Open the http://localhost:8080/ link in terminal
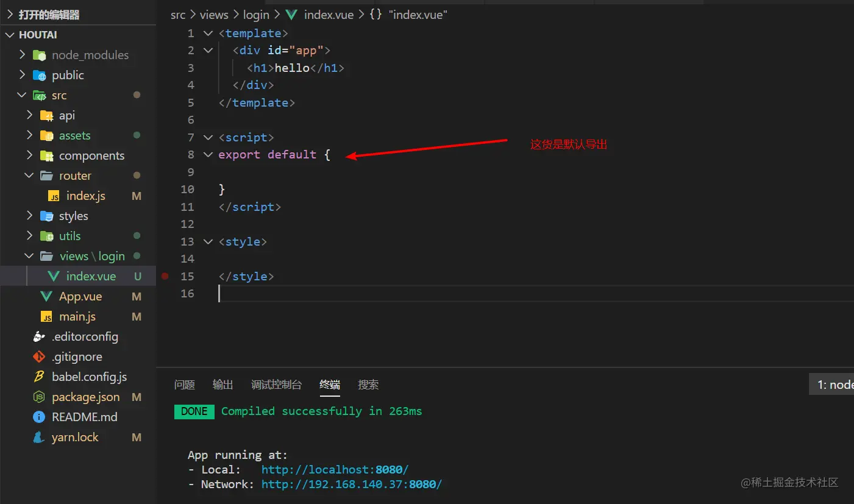854x504 pixels. click(x=335, y=470)
